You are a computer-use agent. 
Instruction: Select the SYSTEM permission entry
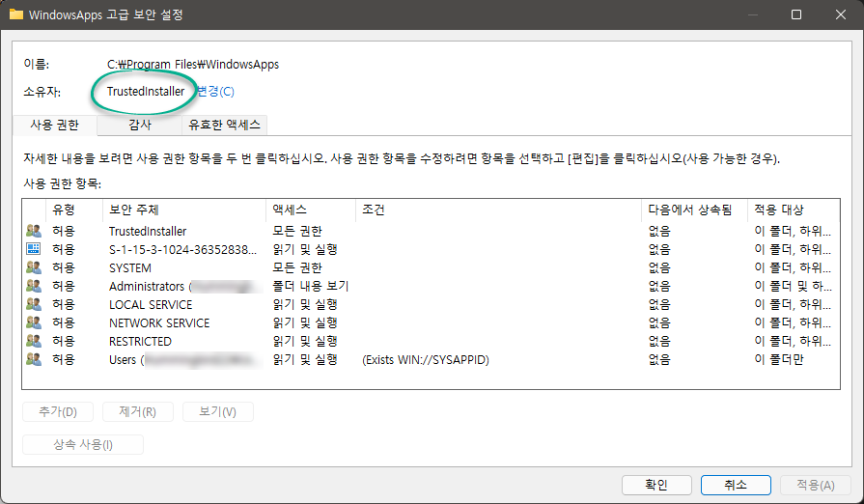click(x=130, y=267)
